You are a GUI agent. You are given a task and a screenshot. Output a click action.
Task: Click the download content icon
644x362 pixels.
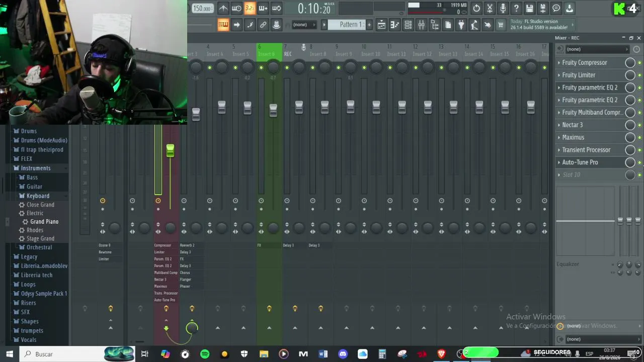point(570,8)
